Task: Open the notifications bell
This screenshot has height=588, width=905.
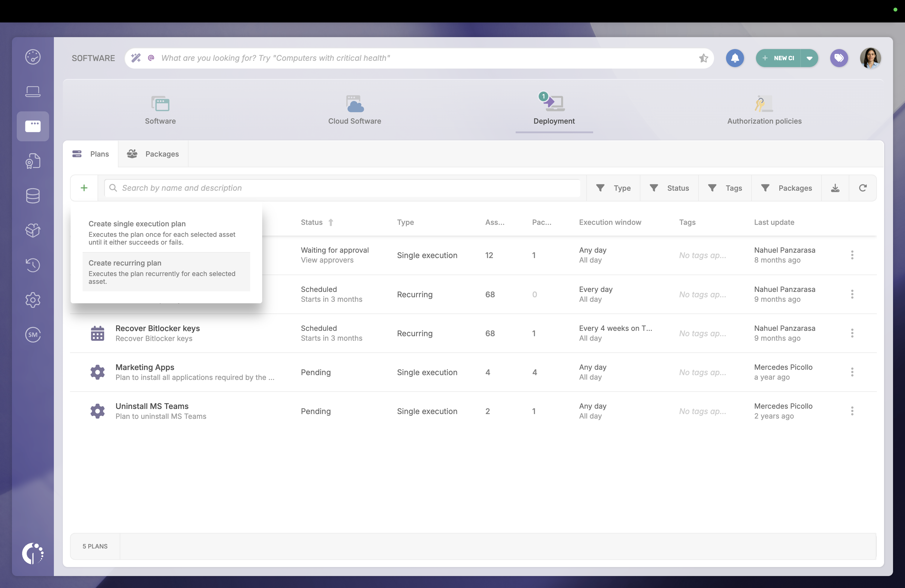Action: click(735, 58)
